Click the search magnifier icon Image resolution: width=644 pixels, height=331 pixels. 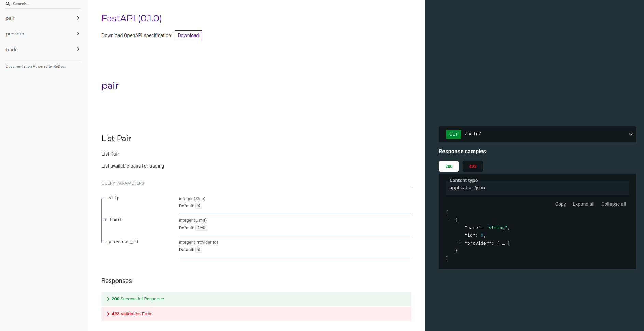8,4
